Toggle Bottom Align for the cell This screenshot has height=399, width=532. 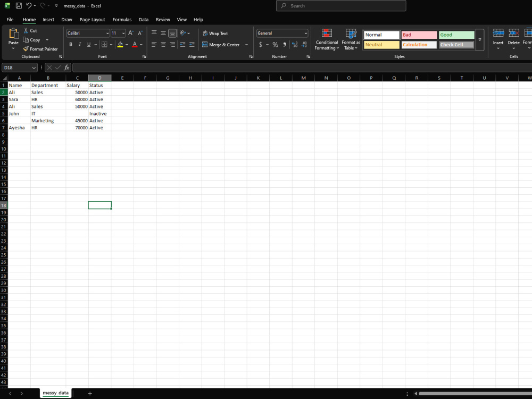[x=172, y=33]
